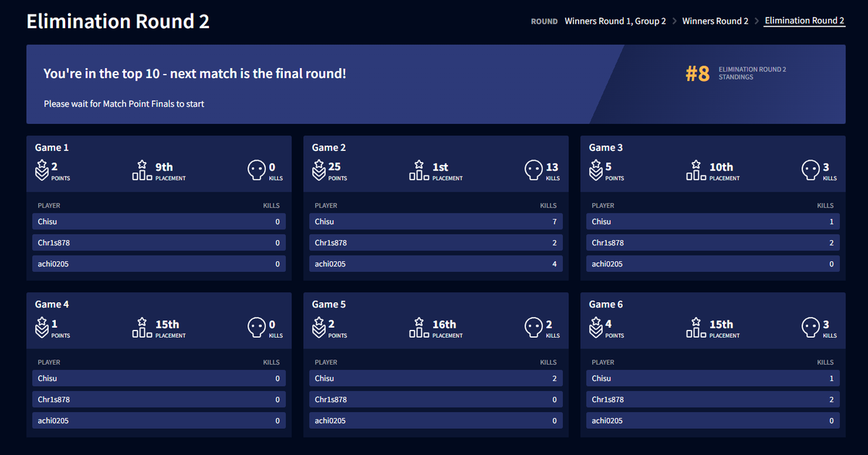Click the PLAYER column header in Game 1
This screenshot has width=868, height=455.
(x=48, y=205)
